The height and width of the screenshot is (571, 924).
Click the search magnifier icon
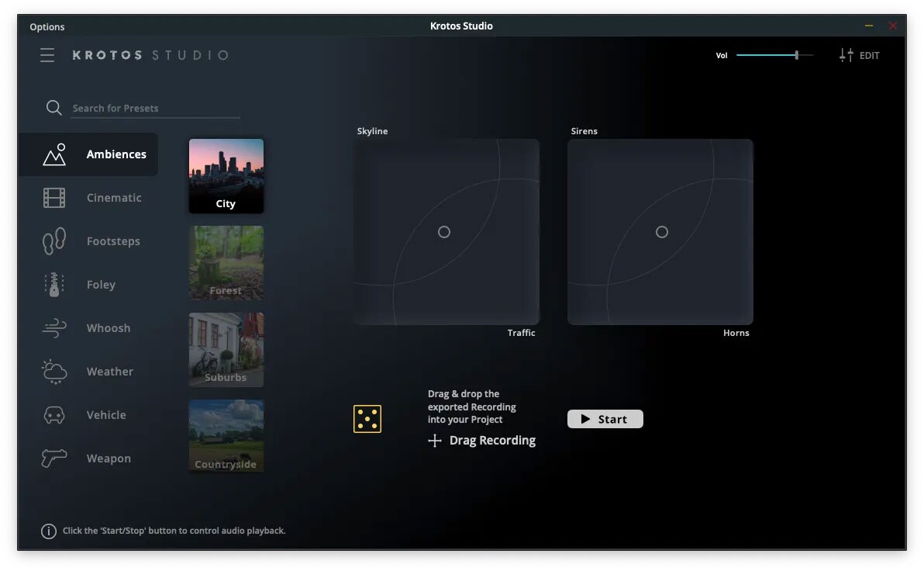(53, 108)
